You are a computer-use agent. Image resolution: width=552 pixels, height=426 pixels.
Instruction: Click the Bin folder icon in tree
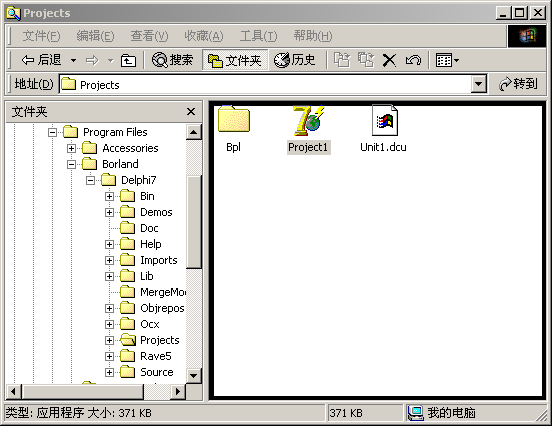[127, 196]
